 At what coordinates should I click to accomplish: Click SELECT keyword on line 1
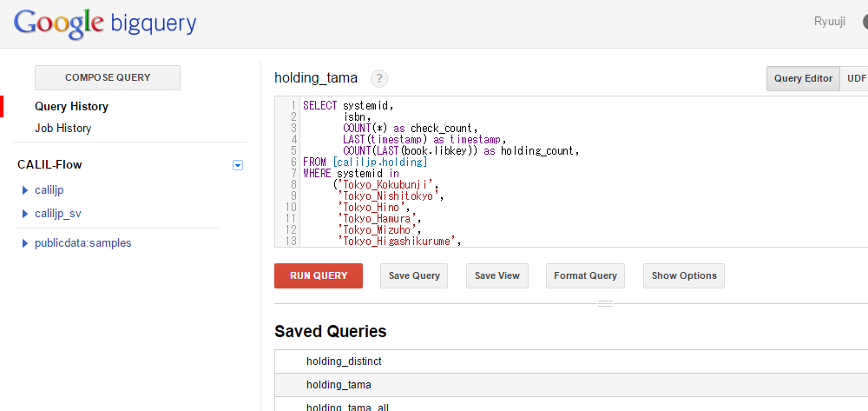point(320,106)
